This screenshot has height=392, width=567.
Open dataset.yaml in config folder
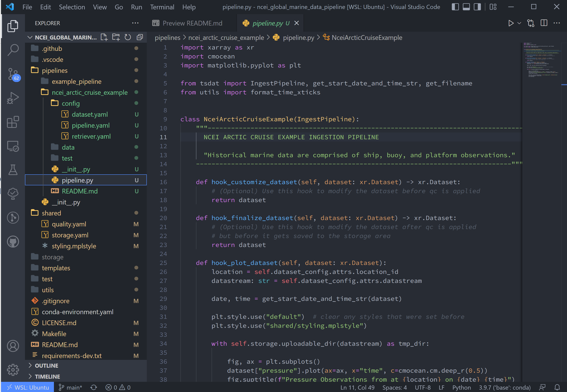[86, 115]
